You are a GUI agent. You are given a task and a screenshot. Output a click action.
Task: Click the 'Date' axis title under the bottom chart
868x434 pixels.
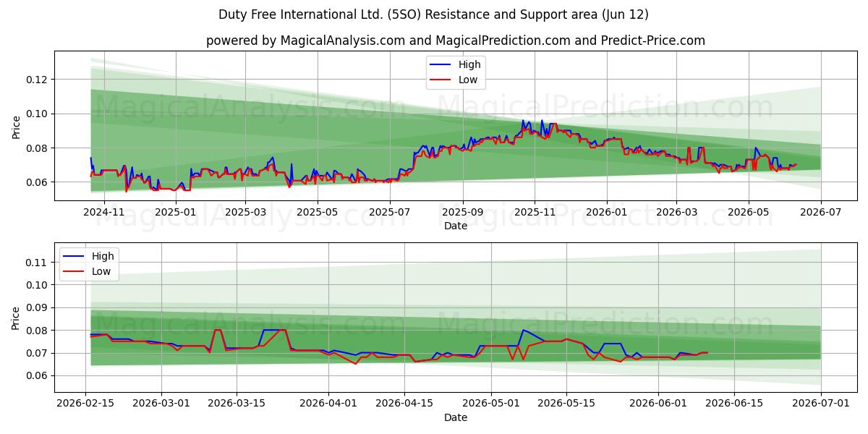(456, 417)
